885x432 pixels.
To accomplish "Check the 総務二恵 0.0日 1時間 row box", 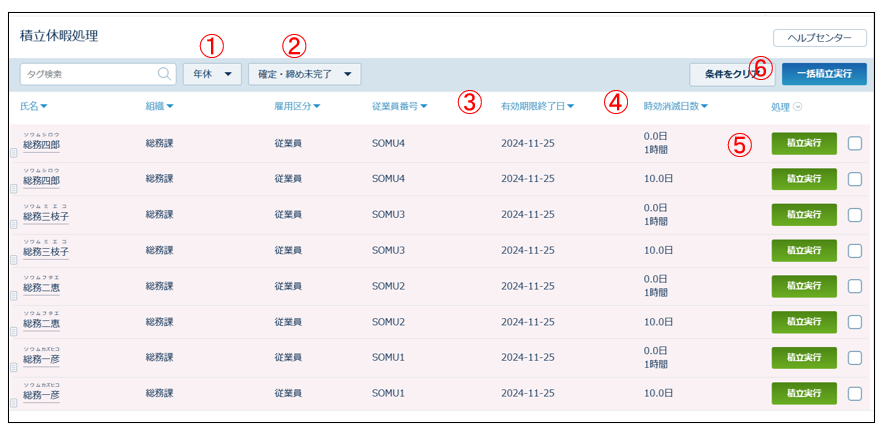I will pos(855,286).
